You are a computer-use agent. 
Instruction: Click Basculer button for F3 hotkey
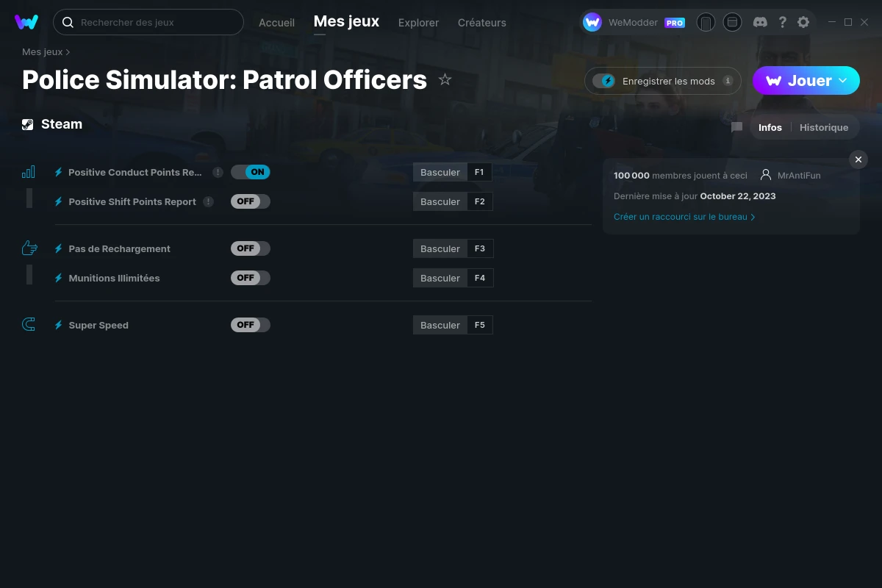tap(440, 248)
